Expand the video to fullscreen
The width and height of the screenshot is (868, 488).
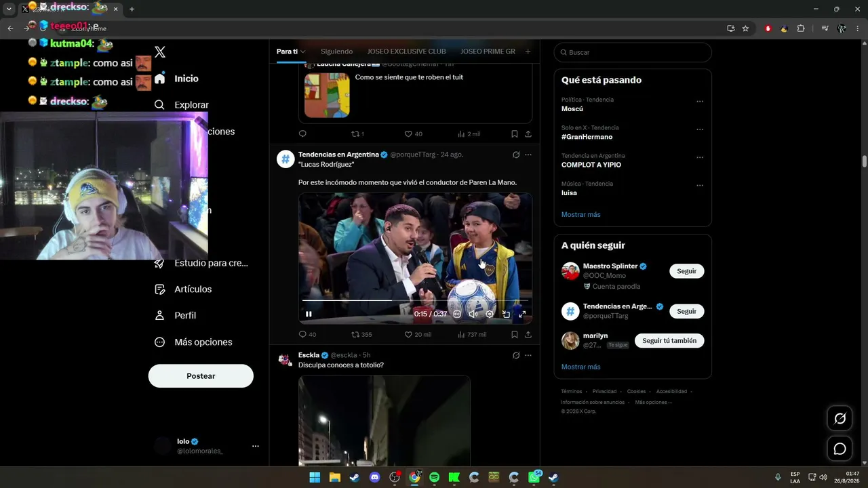click(x=522, y=314)
